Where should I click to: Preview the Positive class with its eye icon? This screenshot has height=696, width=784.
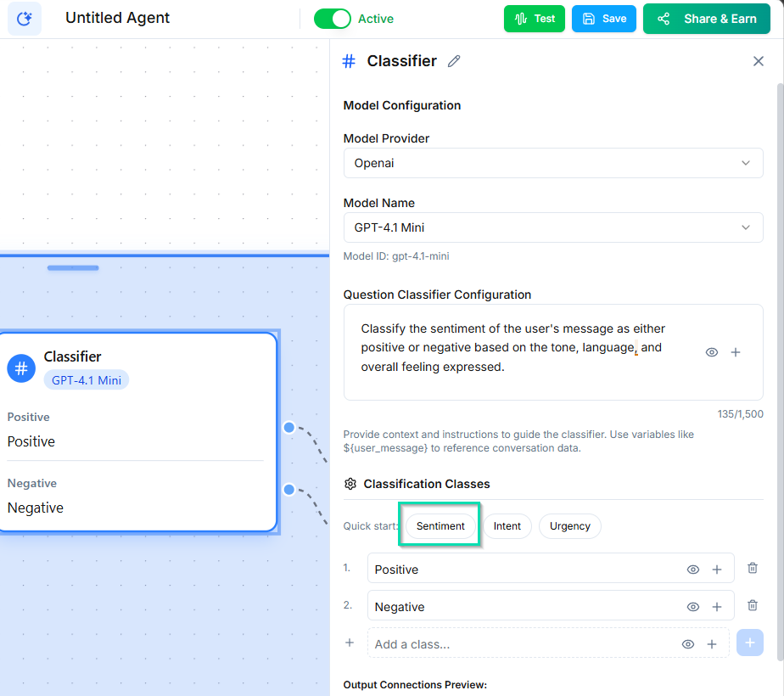point(692,568)
